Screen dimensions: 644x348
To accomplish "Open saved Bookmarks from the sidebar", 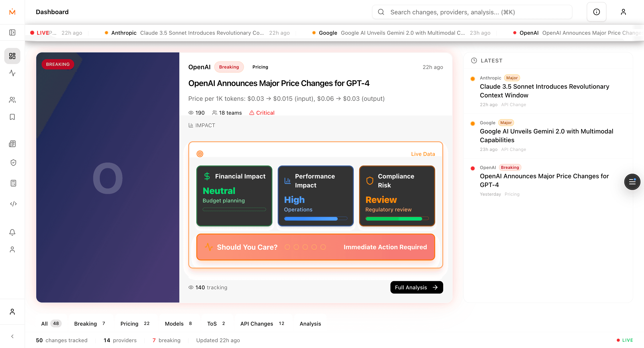I will tap(12, 117).
